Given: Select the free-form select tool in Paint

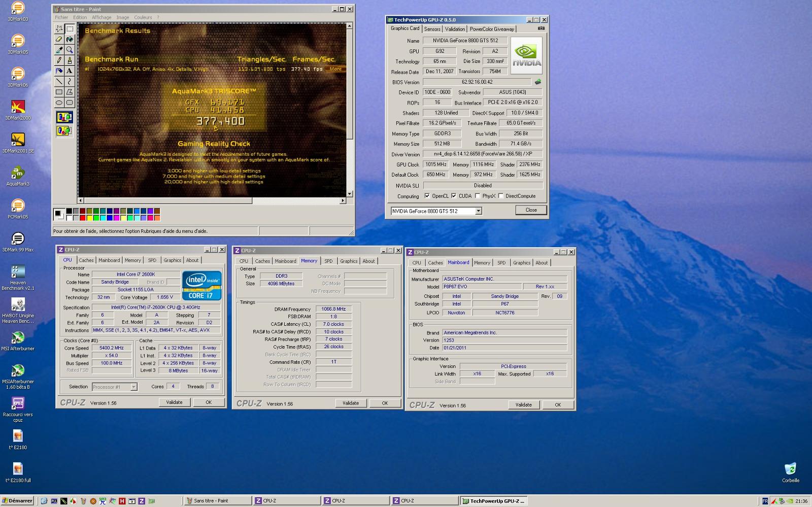Looking at the screenshot, I should pos(59,29).
